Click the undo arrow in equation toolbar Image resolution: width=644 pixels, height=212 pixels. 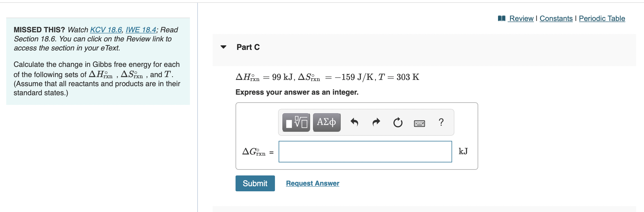[x=355, y=122]
